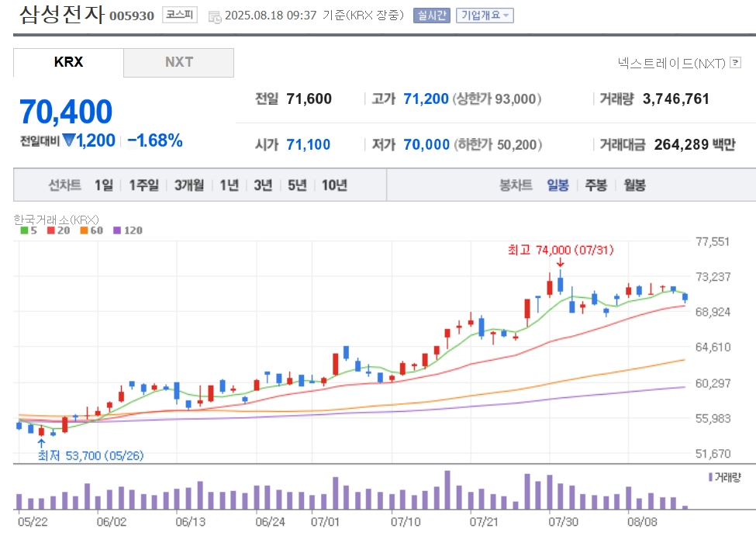Click the 넥스트레이드(NXT) label
This screenshot has height=550, width=756.
click(671, 63)
